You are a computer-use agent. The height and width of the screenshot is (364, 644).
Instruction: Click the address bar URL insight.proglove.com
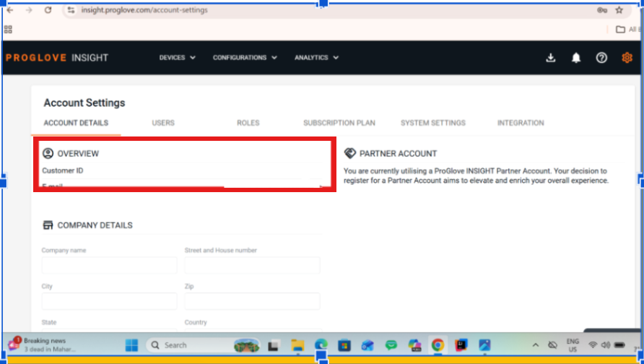pyautogui.click(x=144, y=10)
